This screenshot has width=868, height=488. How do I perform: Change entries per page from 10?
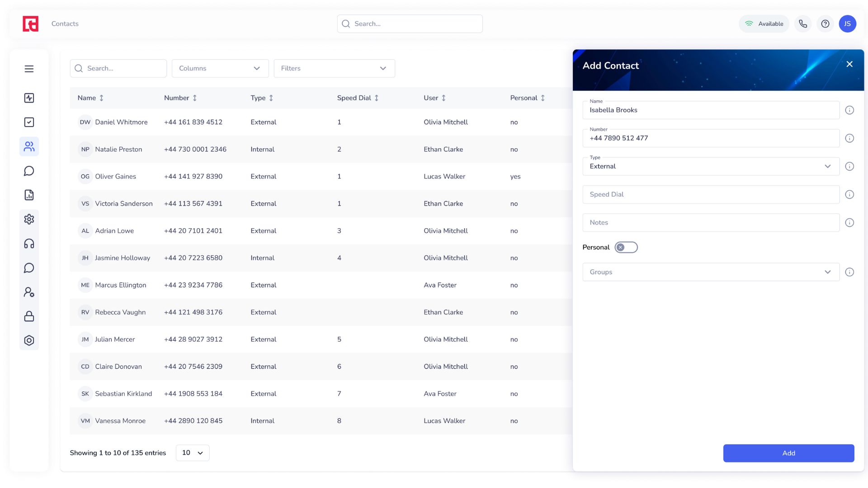[193, 452]
